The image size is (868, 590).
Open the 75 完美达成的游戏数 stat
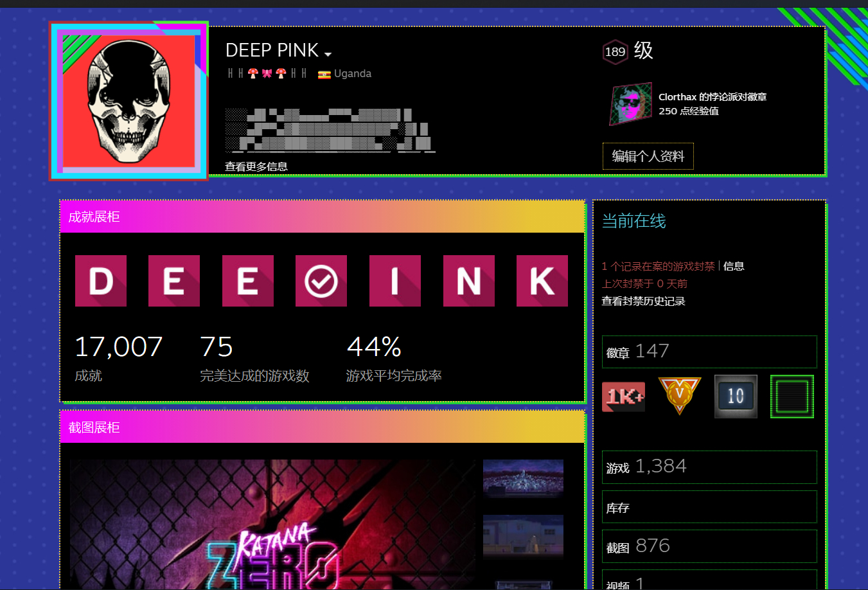[x=254, y=359]
